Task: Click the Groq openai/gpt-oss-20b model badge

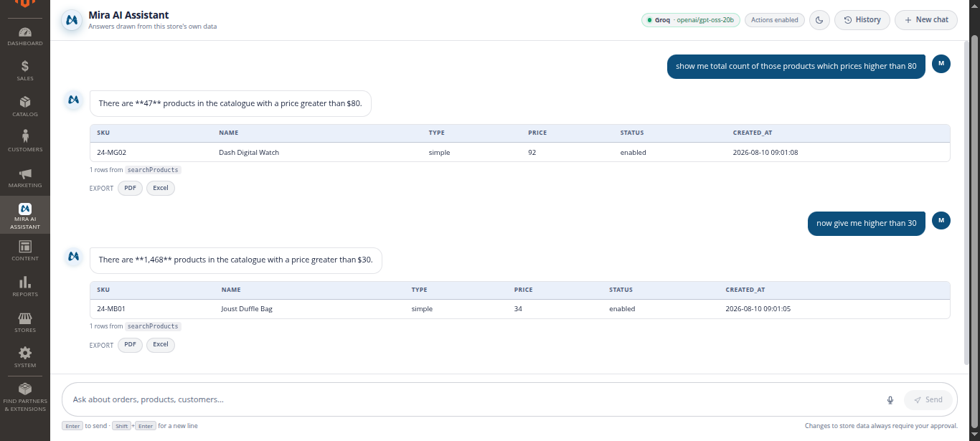Action: click(691, 20)
